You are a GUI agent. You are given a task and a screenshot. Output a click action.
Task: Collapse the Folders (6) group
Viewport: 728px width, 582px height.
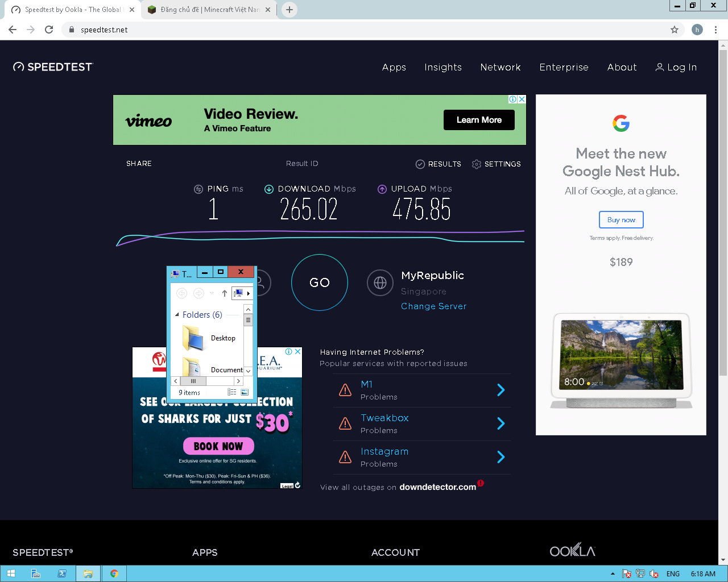[177, 315]
